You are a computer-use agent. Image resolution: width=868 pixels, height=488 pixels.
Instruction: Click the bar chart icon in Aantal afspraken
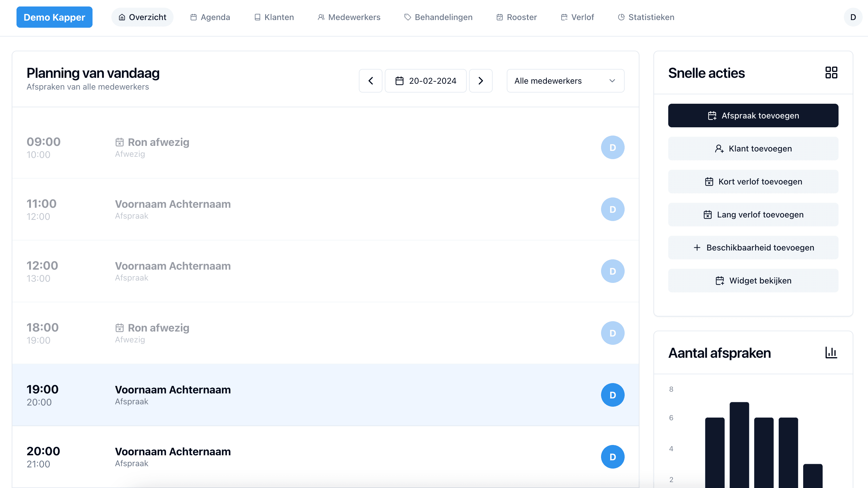(x=831, y=352)
